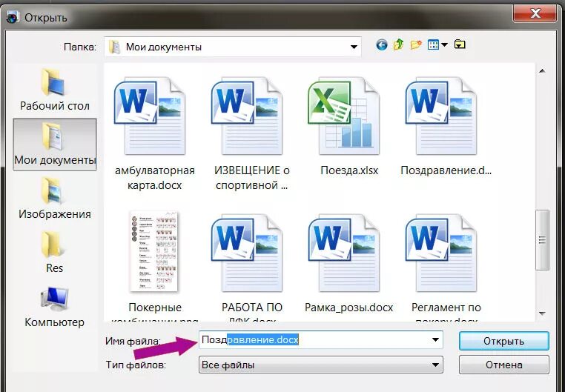
Task: Open the Изображения folder shortcut
Action: coord(55,198)
